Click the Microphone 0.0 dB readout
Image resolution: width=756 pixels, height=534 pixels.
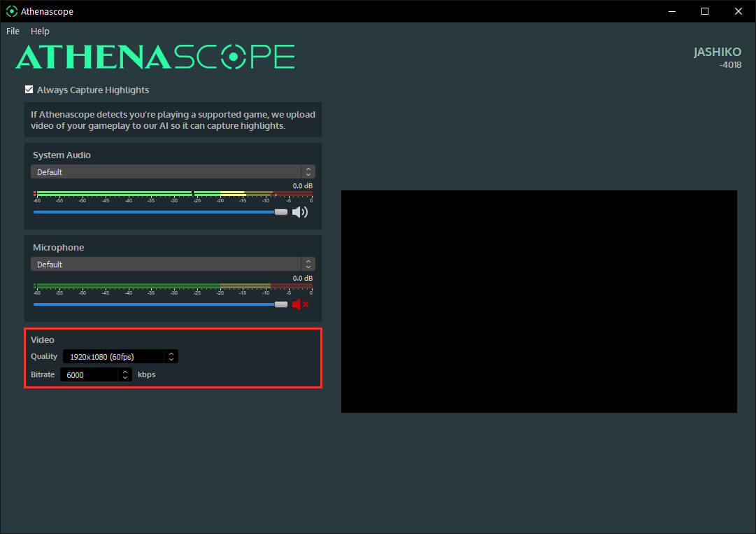click(303, 279)
